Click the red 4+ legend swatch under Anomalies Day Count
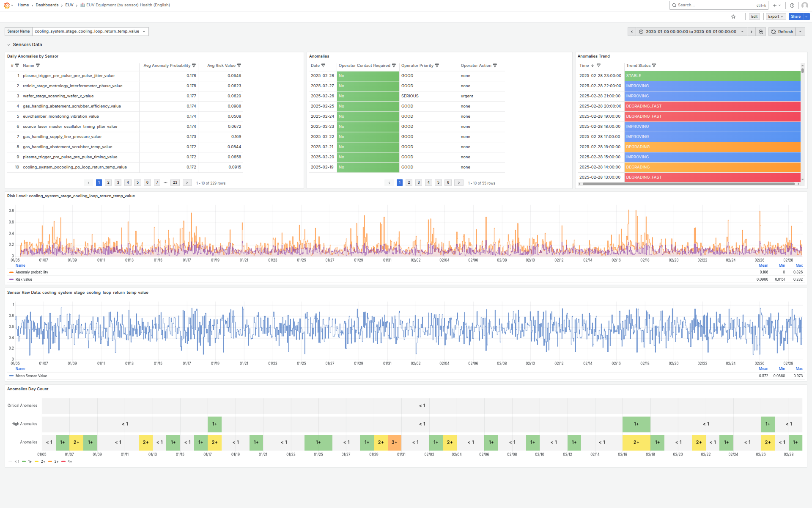The height and width of the screenshot is (508, 812). tap(64, 461)
